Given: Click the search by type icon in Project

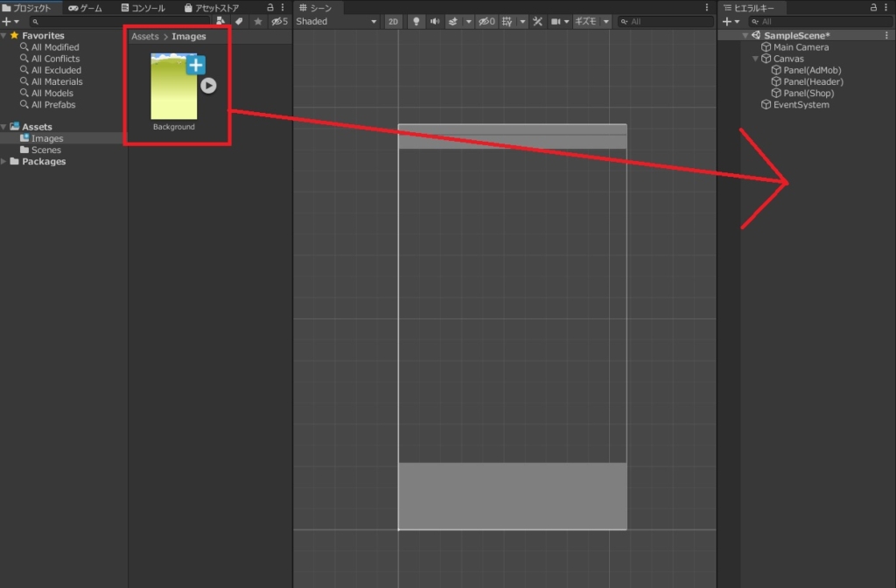Looking at the screenshot, I should click(x=220, y=21).
